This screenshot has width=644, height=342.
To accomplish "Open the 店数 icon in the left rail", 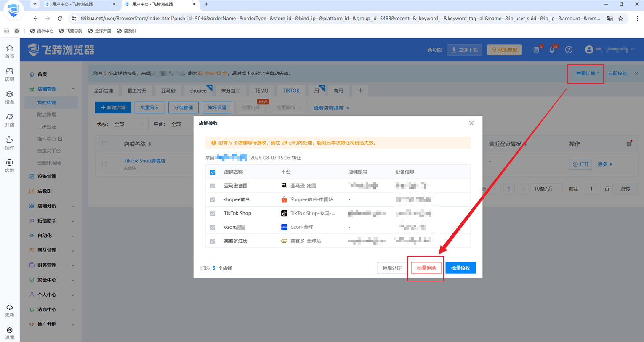I will coord(9,166).
